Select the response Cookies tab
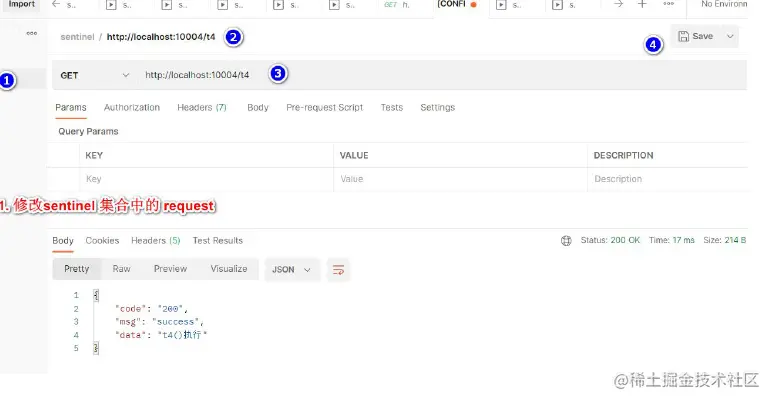Screen dimensions: 773x403 pos(102,241)
